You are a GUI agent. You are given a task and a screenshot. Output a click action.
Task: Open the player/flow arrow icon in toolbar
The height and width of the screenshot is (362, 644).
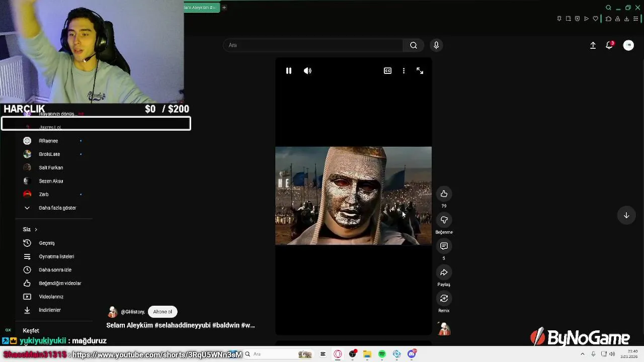[586, 19]
